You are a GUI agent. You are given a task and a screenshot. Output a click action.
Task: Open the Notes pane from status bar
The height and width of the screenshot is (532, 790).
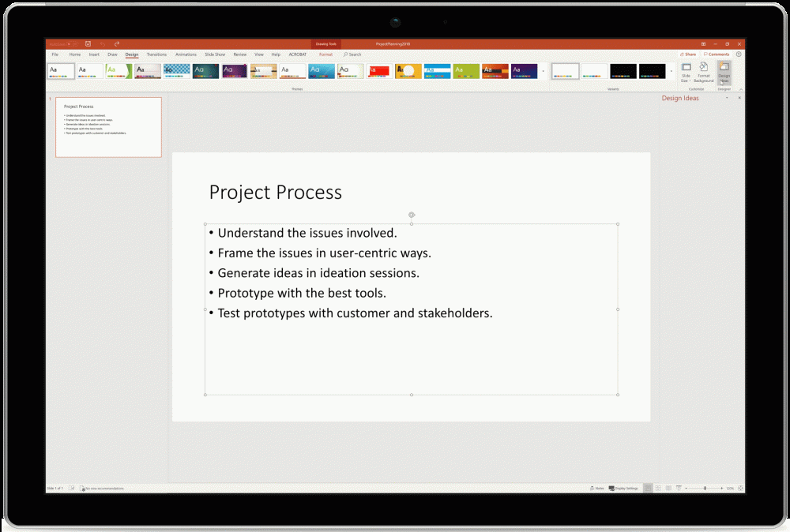[597, 489]
